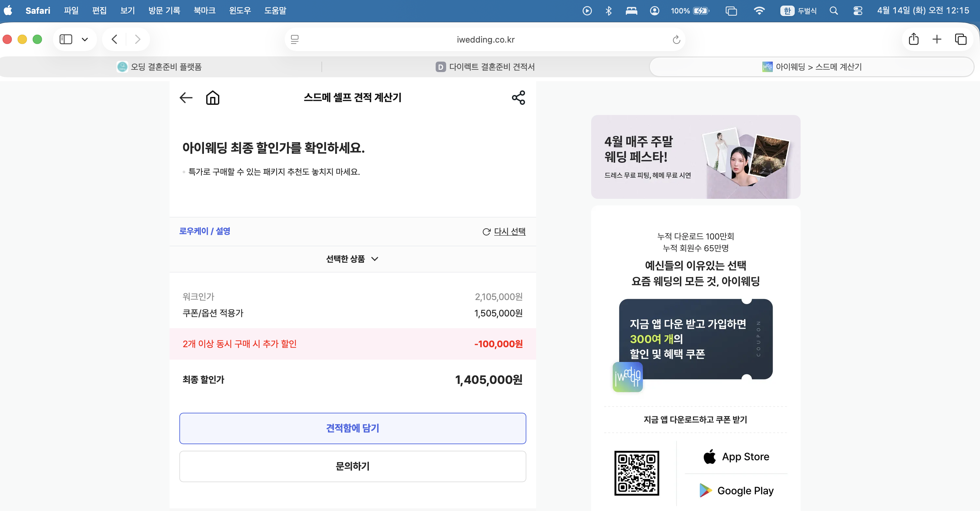The width and height of the screenshot is (980, 511).
Task: Open Control Center in the menu bar
Action: tap(858, 10)
